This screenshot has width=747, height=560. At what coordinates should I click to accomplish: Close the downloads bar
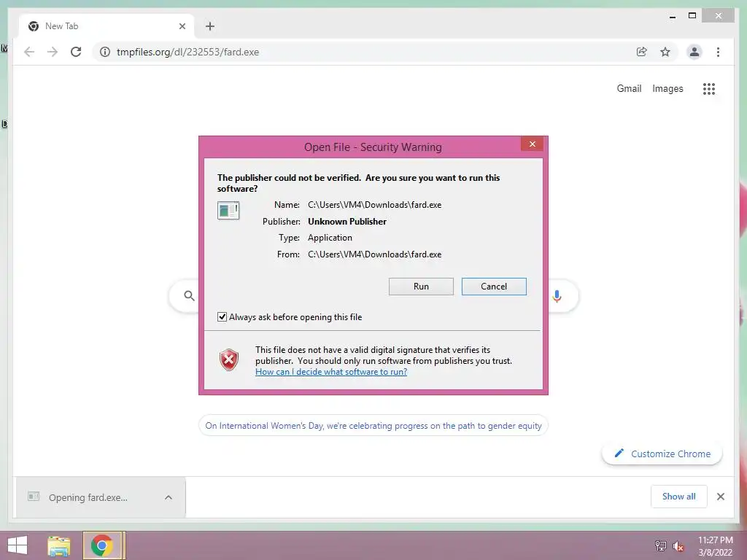click(720, 497)
